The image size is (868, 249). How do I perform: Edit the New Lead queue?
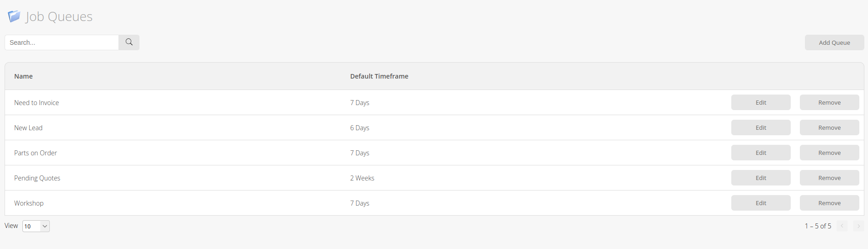coord(761,128)
